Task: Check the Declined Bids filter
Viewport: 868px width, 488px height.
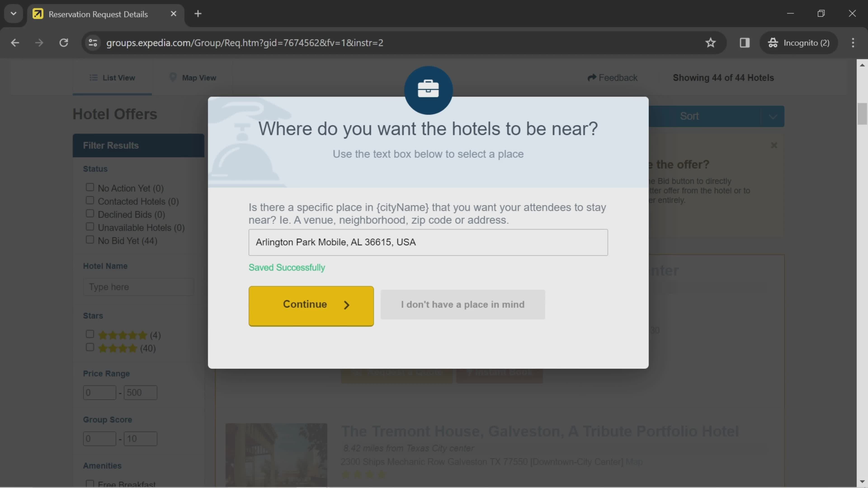Action: 90,213
